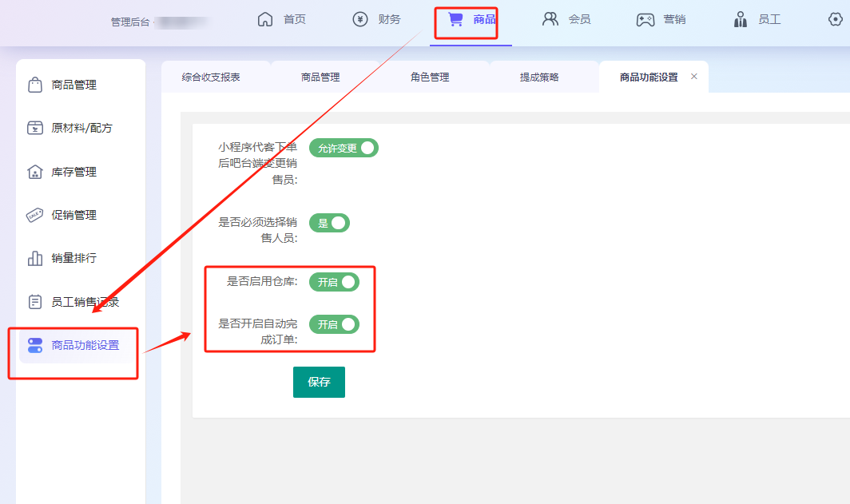This screenshot has width=850, height=504.
Task: Click the 保存 button
Action: pos(319,382)
